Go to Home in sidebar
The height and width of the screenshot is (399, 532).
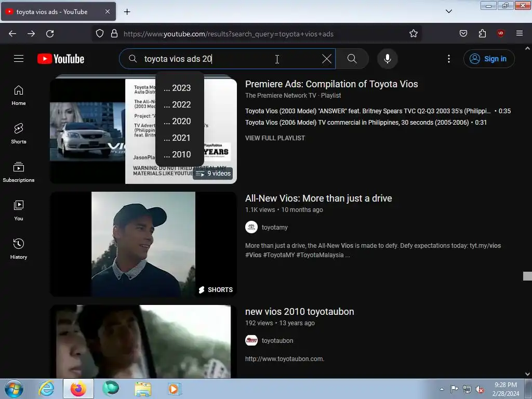(x=19, y=96)
